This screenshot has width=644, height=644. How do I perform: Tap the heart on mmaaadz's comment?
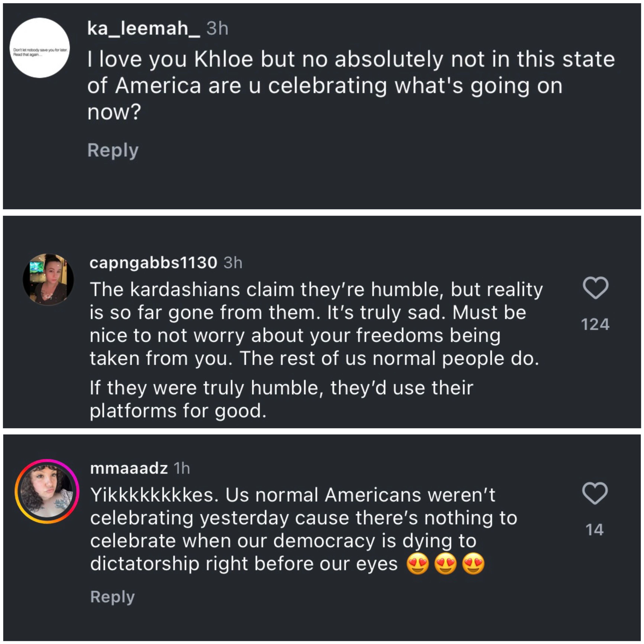tap(595, 493)
